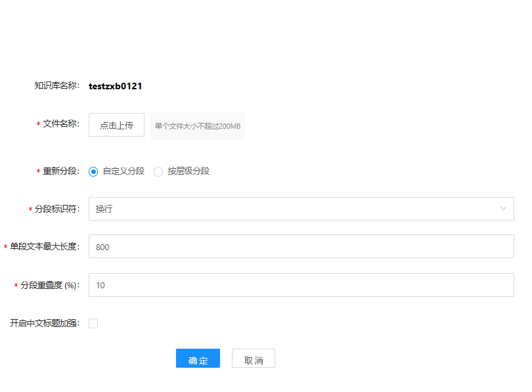Click the 单段文本最大长度 field label
The image size is (532, 392).
(x=44, y=247)
